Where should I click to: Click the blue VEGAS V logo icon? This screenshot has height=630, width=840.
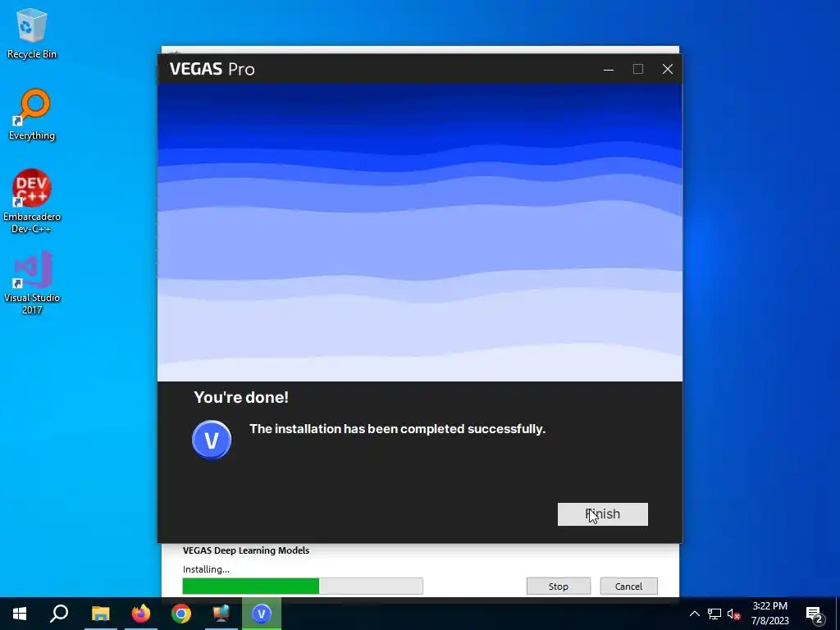tap(212, 440)
